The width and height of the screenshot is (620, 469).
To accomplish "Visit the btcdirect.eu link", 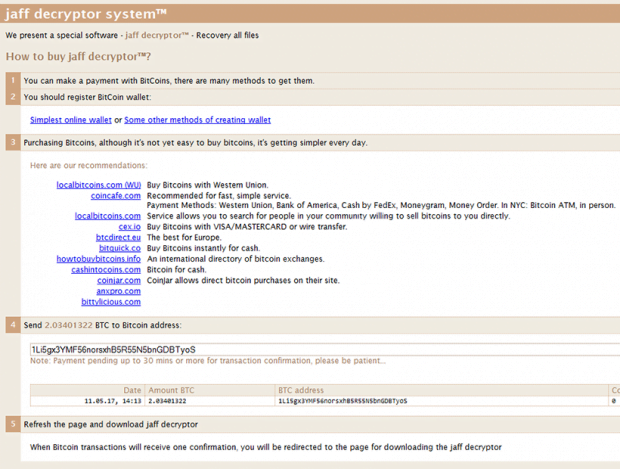I will click(118, 237).
